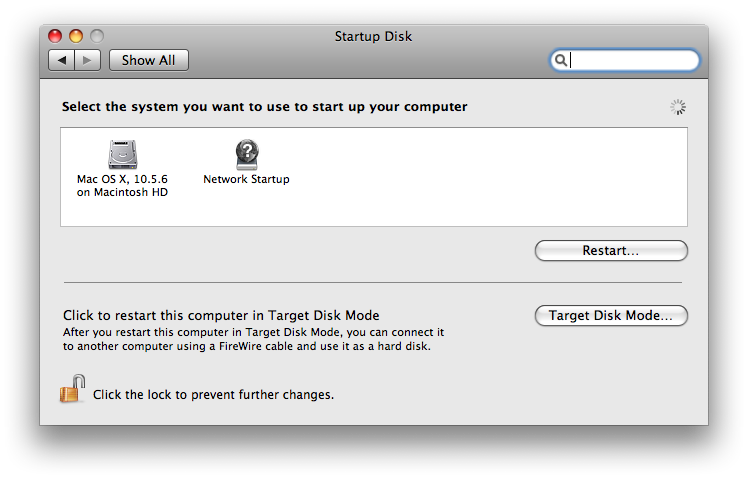Image resolution: width=748 pixels, height=480 pixels.
Task: Click the 'Select the system' heading text
Action: point(264,106)
